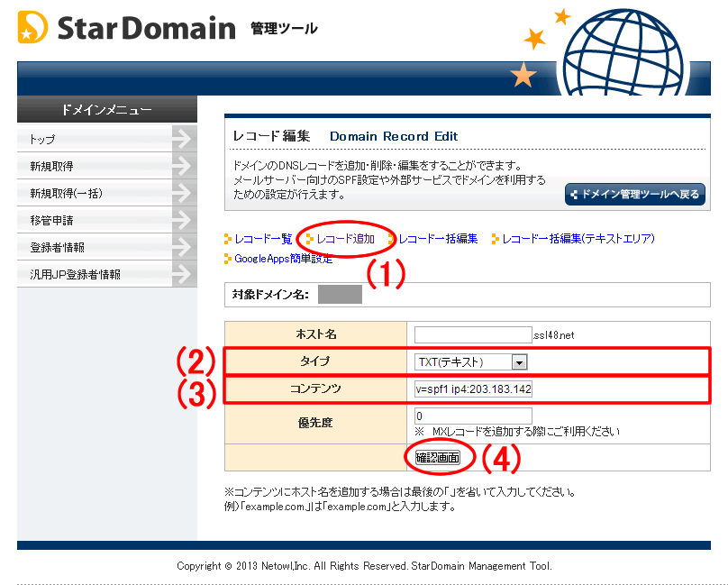728x585 pixels.
Task: Go to the レコード一括編集 link
Action: [x=438, y=239]
